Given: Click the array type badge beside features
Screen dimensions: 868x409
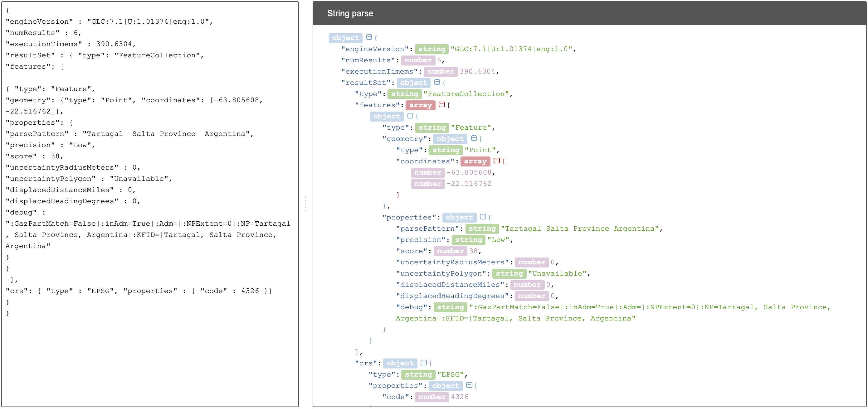Looking at the screenshot, I should 420,105.
